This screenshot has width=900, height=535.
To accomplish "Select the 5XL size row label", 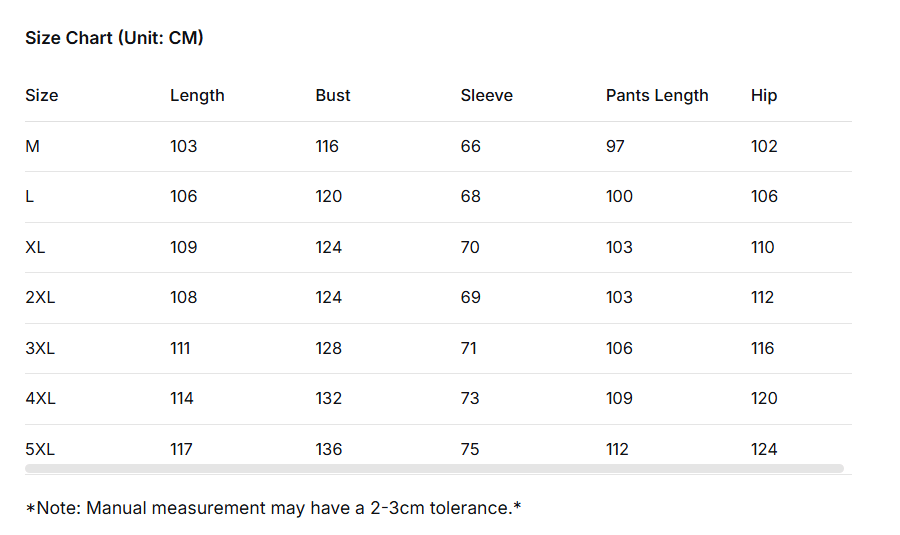I will [x=40, y=449].
